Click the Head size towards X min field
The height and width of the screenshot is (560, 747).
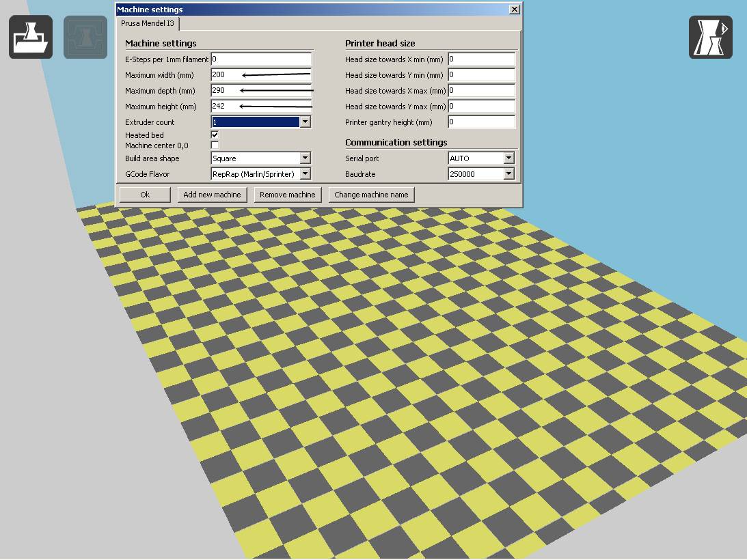(x=481, y=59)
